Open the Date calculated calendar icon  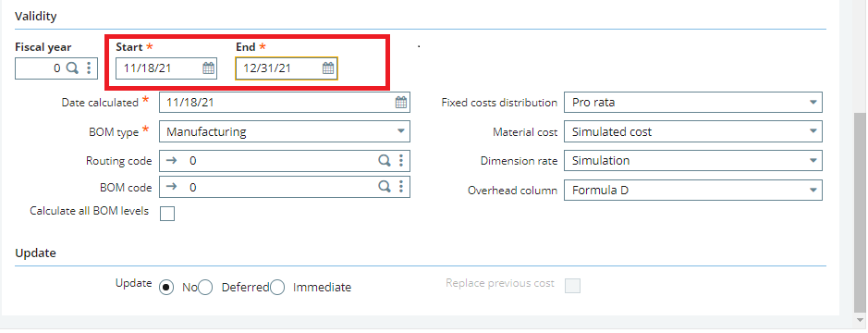(x=401, y=103)
